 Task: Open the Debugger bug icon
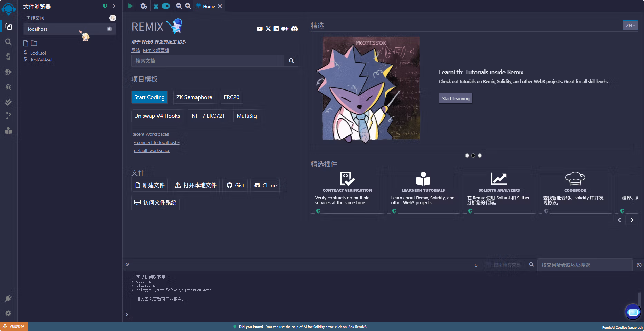click(8, 87)
